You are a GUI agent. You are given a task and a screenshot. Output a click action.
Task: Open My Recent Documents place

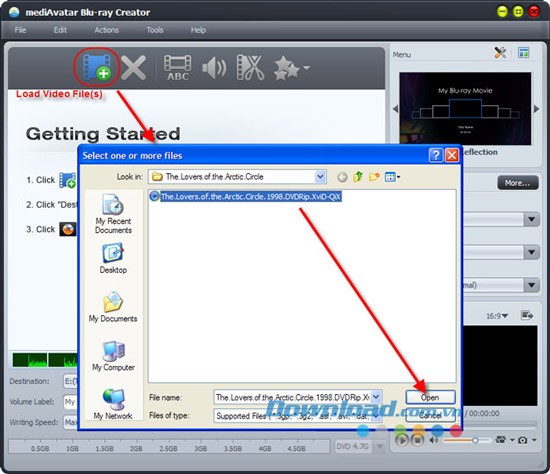tap(113, 214)
